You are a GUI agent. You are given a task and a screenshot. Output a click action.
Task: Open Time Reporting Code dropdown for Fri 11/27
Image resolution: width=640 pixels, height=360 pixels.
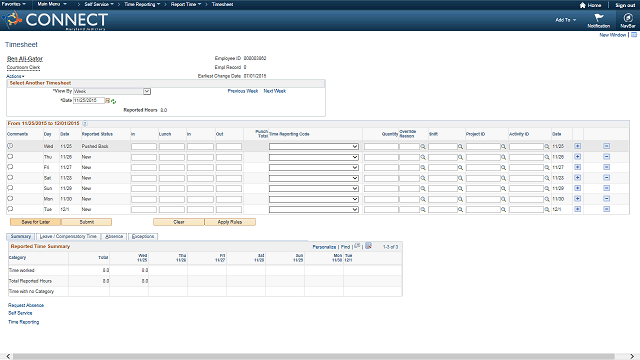click(x=313, y=168)
